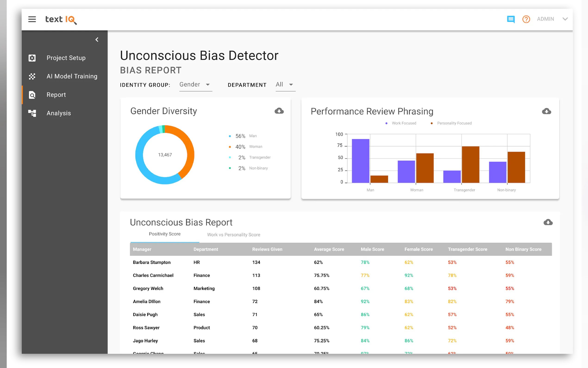This screenshot has width=588, height=368.
Task: Select the Positivity Score tab
Action: click(x=165, y=234)
